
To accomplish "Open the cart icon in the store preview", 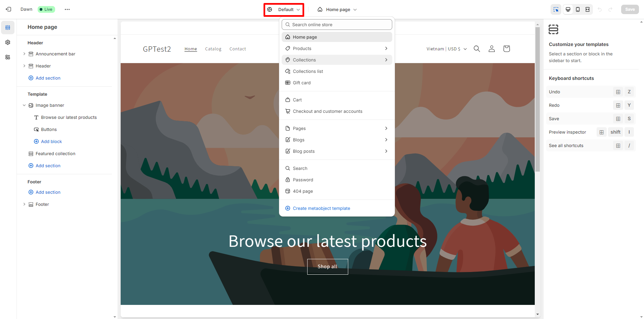I will [x=506, y=48].
